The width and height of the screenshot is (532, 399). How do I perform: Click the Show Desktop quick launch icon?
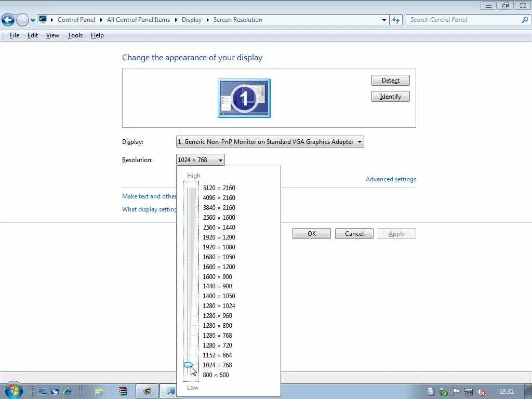point(43,392)
